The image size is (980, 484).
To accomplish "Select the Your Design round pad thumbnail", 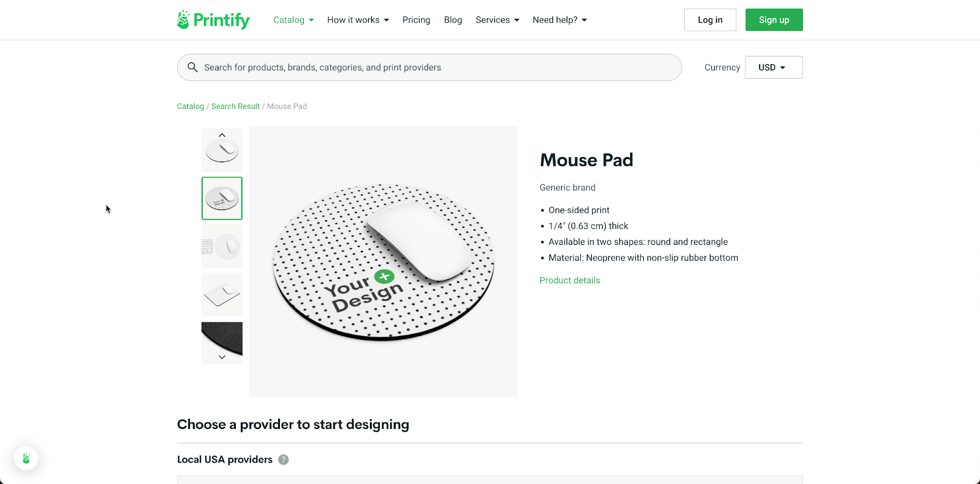I will [222, 198].
